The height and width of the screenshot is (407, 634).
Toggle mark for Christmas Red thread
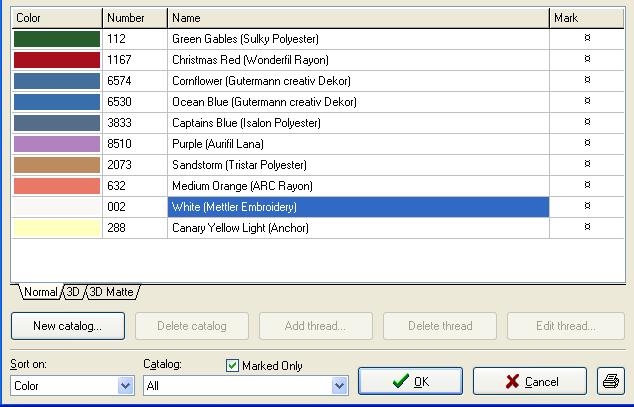tap(588, 59)
